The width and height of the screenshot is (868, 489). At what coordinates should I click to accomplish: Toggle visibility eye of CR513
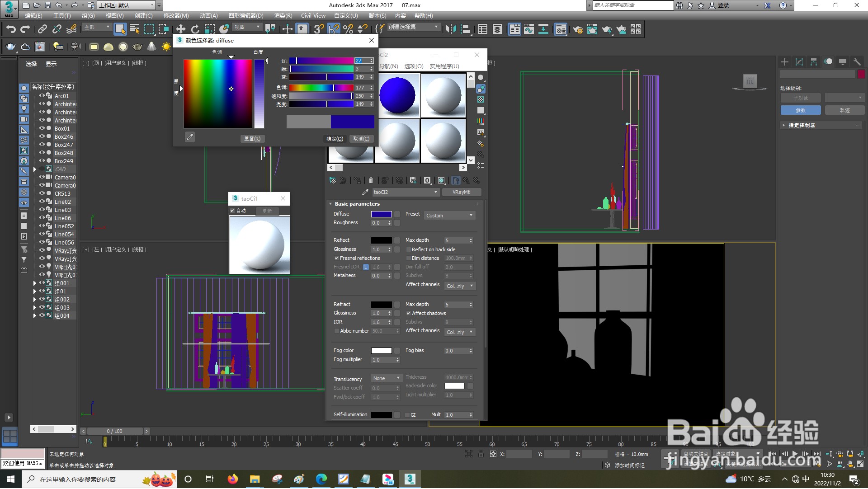[42, 193]
